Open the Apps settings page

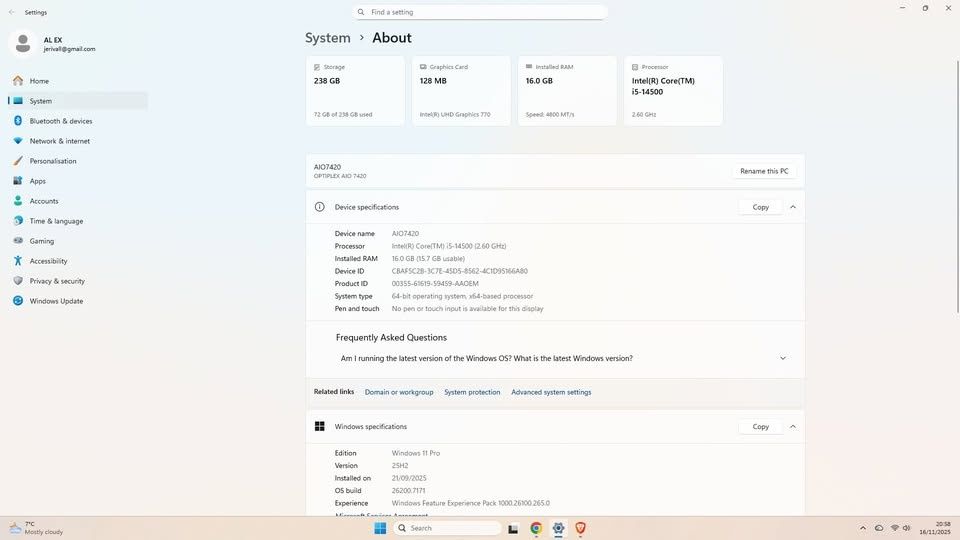coord(78,181)
